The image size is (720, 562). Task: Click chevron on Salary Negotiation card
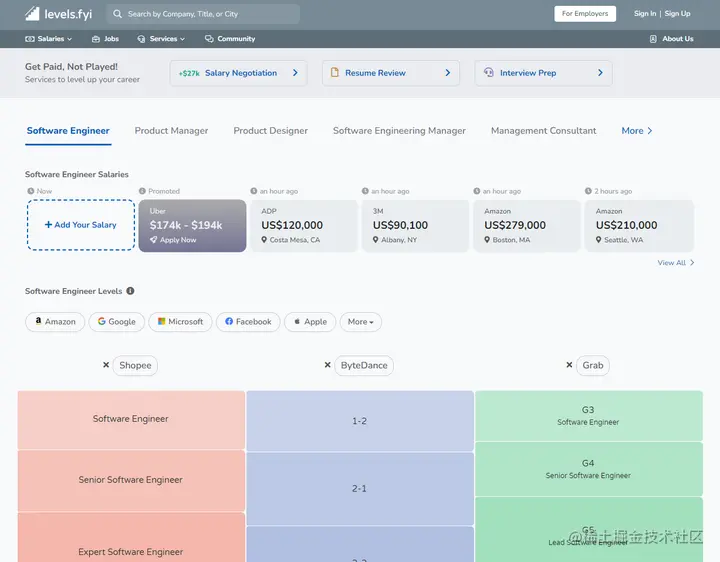pos(295,73)
